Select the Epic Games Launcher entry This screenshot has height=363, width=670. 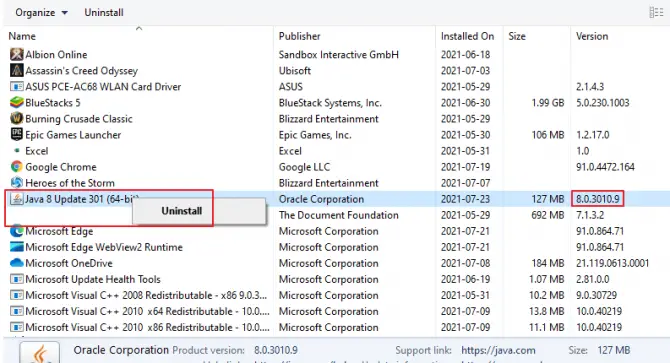coord(73,135)
